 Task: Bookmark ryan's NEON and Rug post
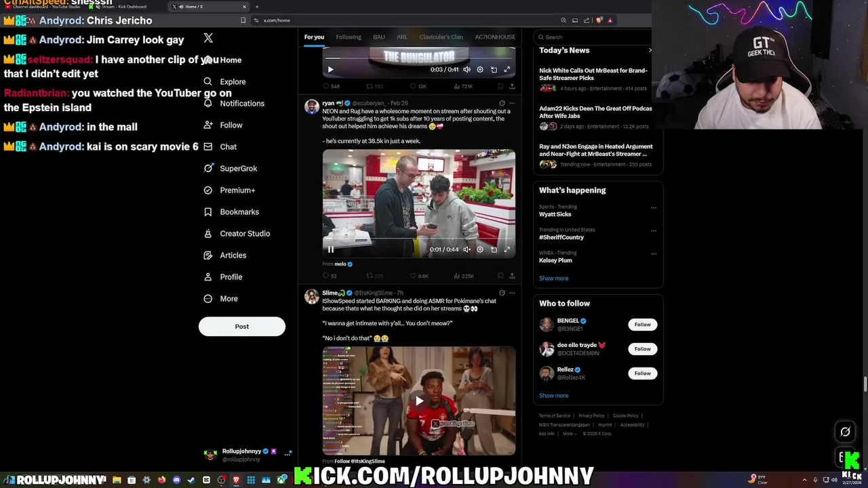click(x=500, y=276)
